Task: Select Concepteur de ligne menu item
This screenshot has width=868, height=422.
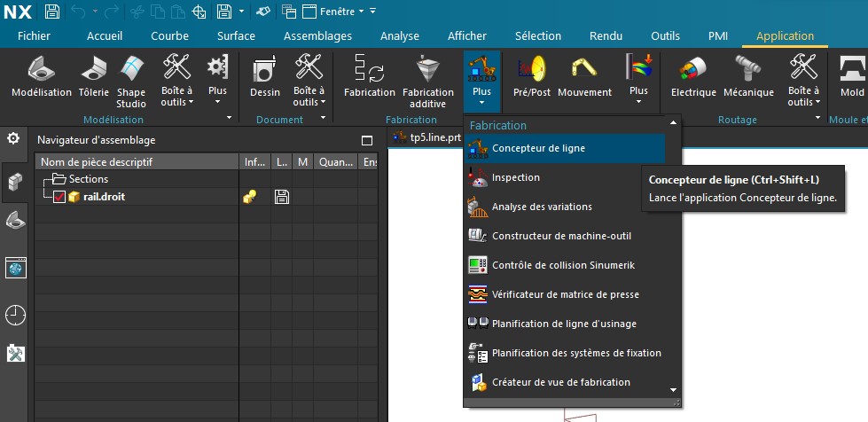Action: [x=564, y=148]
